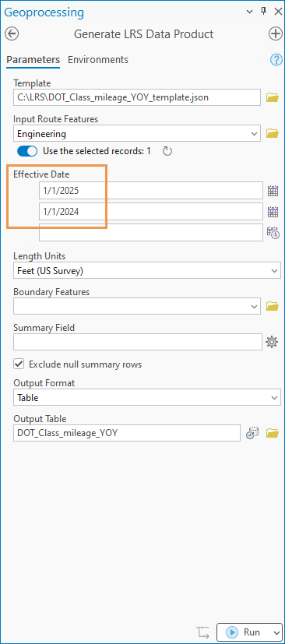Image resolution: width=285 pixels, height=644 pixels.
Task: Toggle Use the selected records switch
Action: coord(27,151)
